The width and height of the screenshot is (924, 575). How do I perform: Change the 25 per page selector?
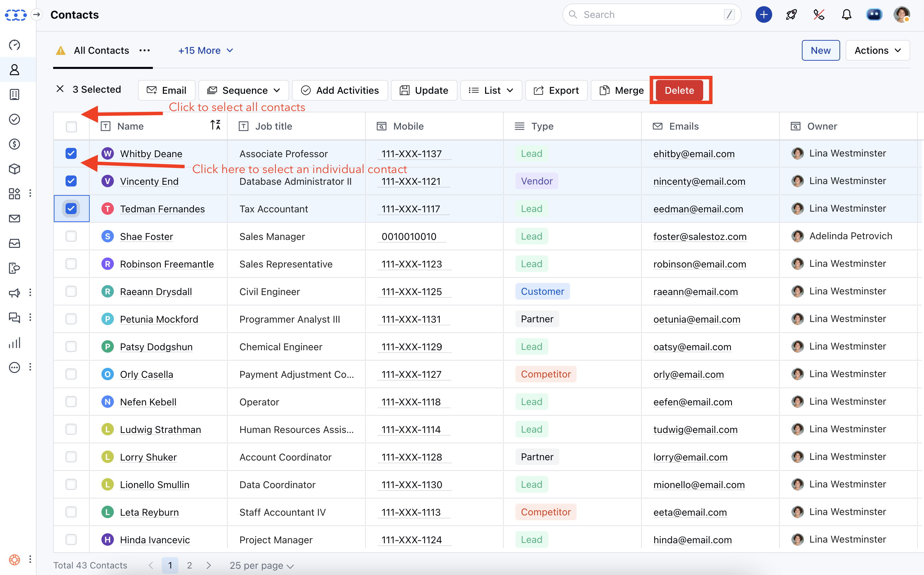point(262,565)
